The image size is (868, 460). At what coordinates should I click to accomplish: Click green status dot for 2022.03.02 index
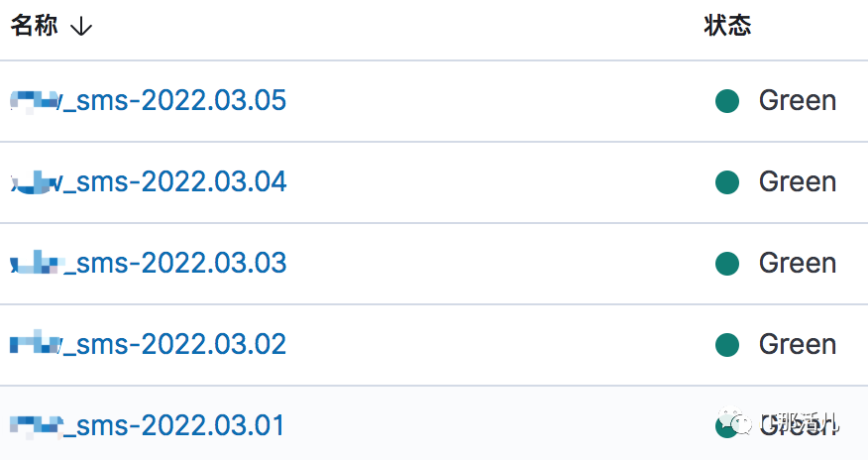click(727, 344)
